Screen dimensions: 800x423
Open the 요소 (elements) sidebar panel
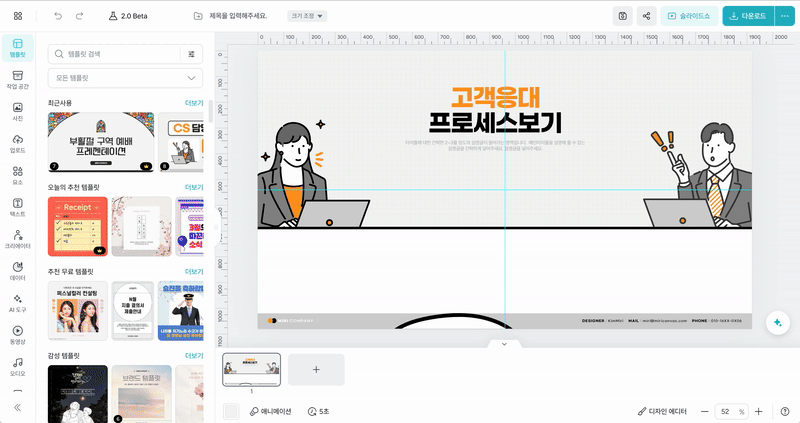17,174
